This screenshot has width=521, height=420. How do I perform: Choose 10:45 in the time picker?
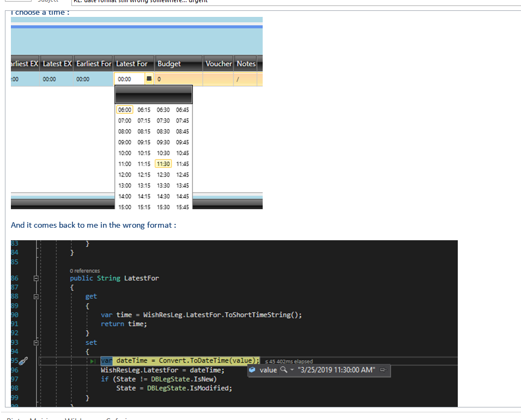coord(183,153)
